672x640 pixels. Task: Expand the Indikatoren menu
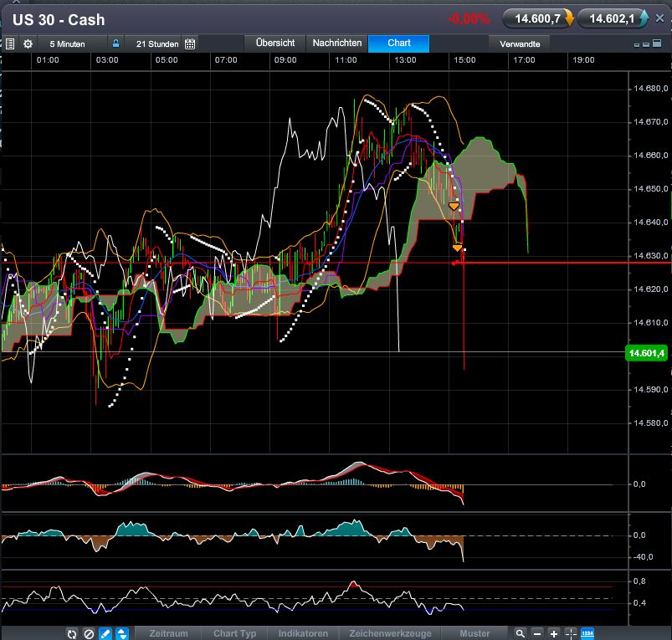303,633
